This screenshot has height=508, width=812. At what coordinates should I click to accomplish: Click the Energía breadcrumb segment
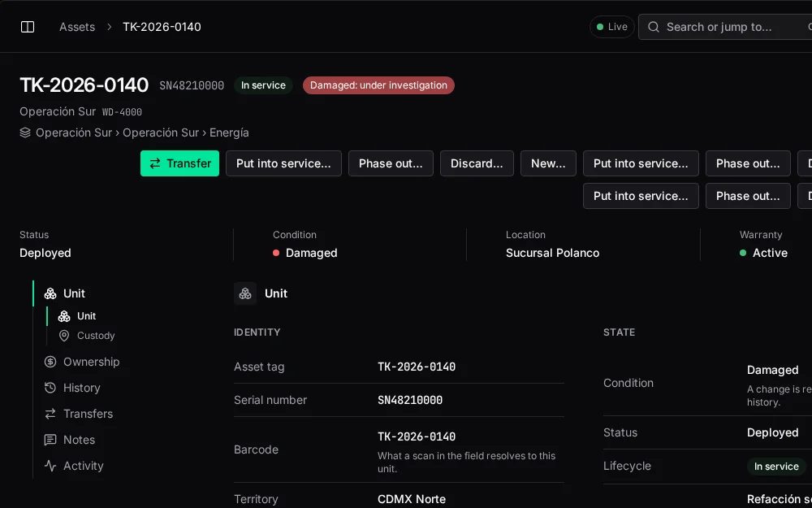tap(229, 132)
